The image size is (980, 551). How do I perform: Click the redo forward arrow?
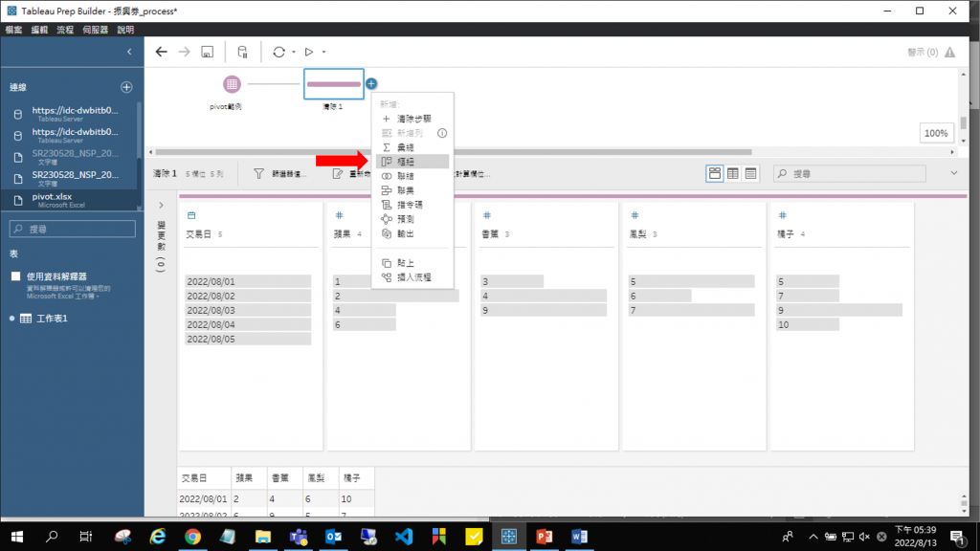click(184, 52)
